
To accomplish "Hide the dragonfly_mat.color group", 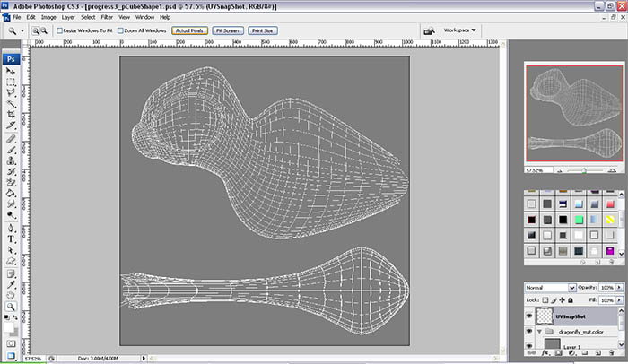I will point(529,332).
